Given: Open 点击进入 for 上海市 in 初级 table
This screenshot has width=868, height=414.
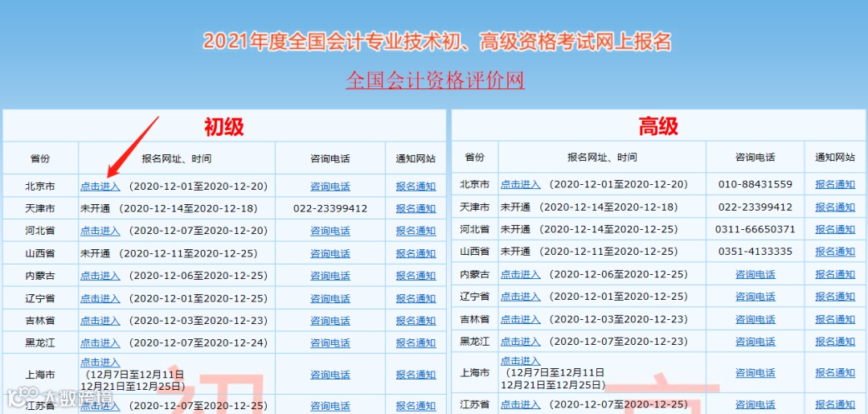Looking at the screenshot, I should point(100,363).
